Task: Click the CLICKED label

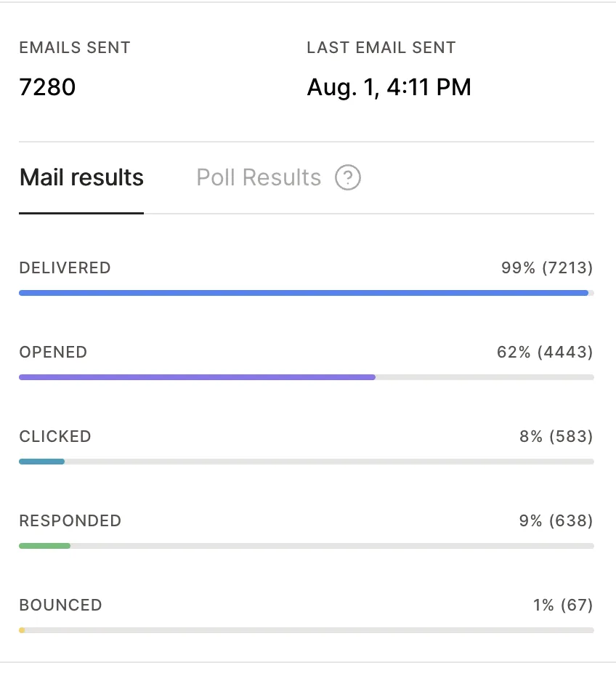Action: coord(55,436)
